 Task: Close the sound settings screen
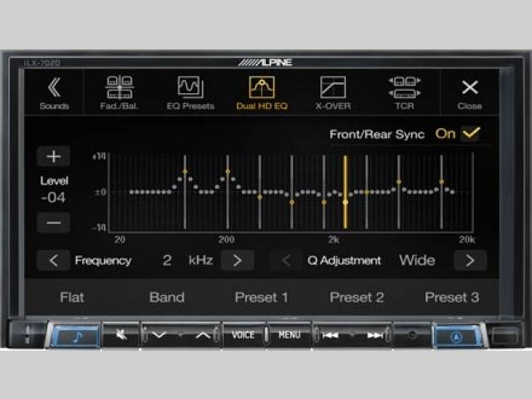coord(470,93)
